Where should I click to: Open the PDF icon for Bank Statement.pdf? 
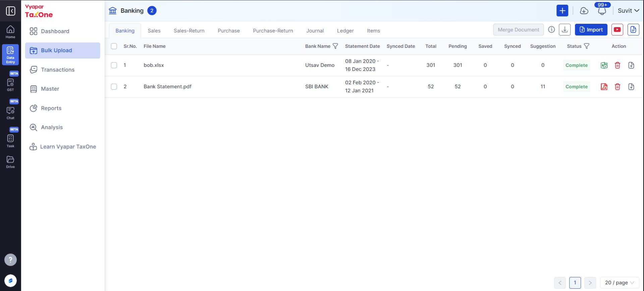tap(604, 87)
